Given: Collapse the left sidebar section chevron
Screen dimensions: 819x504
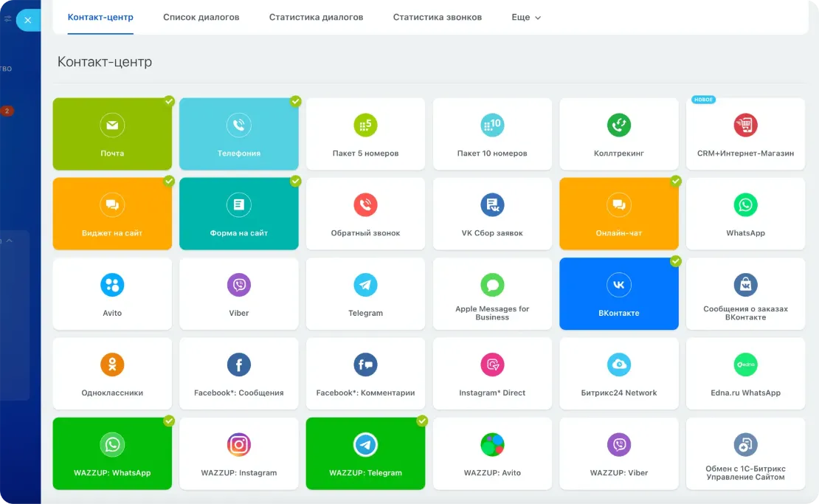Looking at the screenshot, I should click(x=10, y=241).
